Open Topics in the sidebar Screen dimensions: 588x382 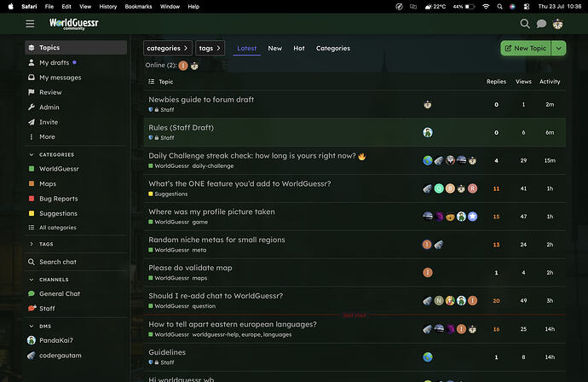[76, 48]
